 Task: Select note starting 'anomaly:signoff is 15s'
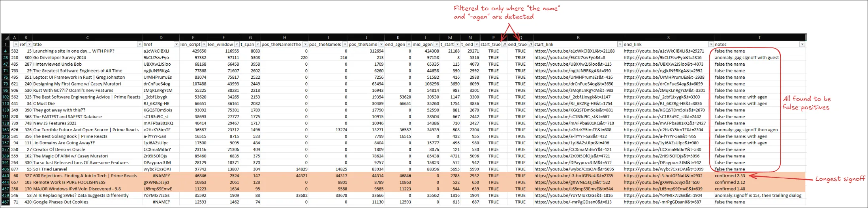pos(759,195)
